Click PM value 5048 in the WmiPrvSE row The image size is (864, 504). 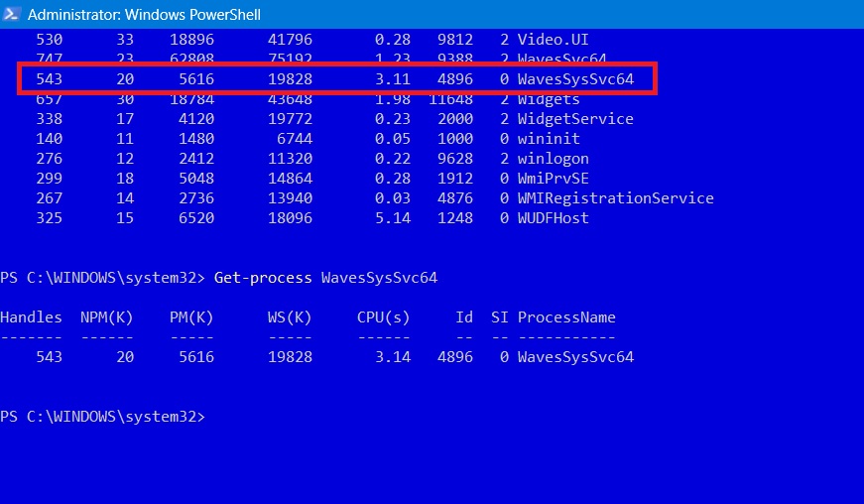[196, 179]
